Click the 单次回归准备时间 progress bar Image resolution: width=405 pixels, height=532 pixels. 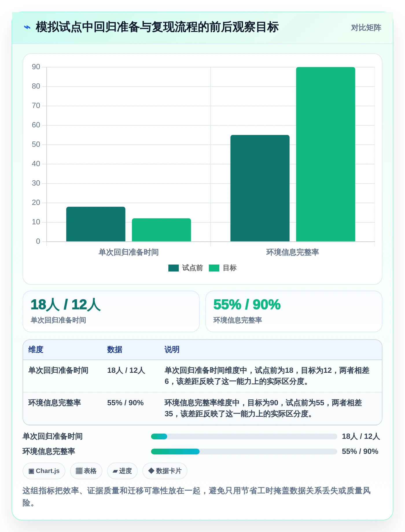(244, 436)
